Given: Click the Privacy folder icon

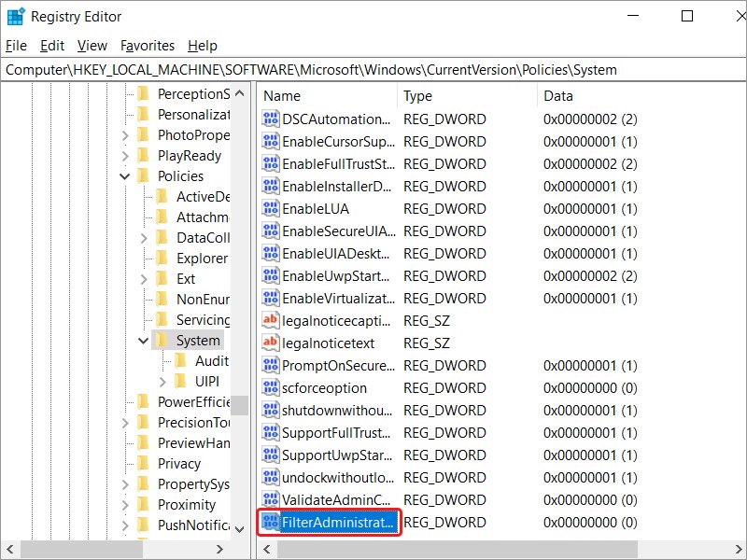Looking at the screenshot, I should (x=143, y=463).
